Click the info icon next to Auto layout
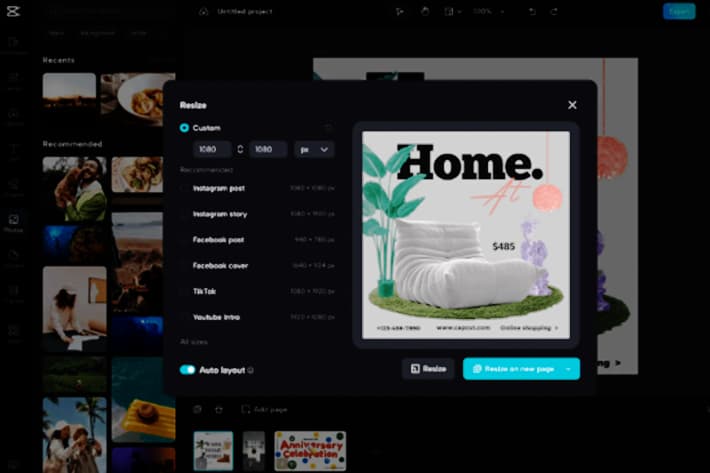The height and width of the screenshot is (473, 710). (x=250, y=370)
